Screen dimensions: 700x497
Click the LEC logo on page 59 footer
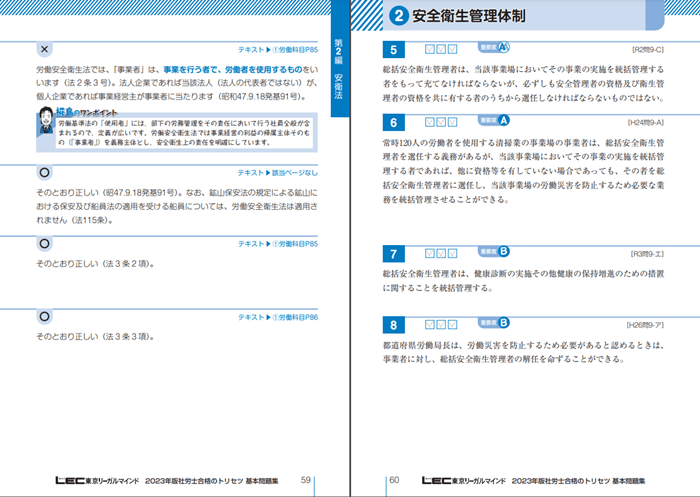[x=70, y=480]
